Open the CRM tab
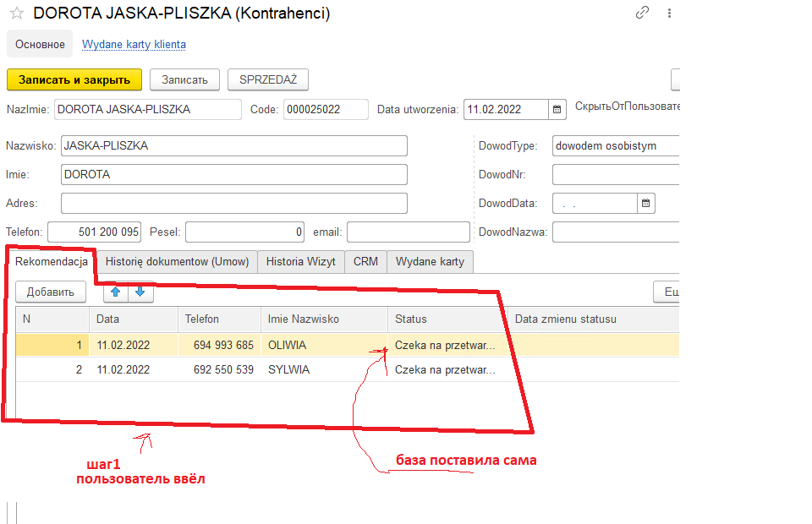This screenshot has width=812, height=524. tap(365, 262)
